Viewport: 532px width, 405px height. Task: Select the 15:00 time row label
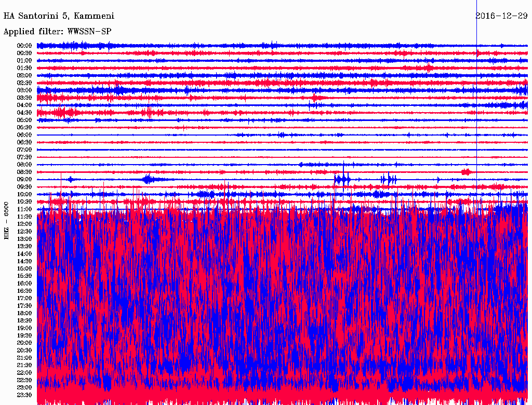(24, 268)
